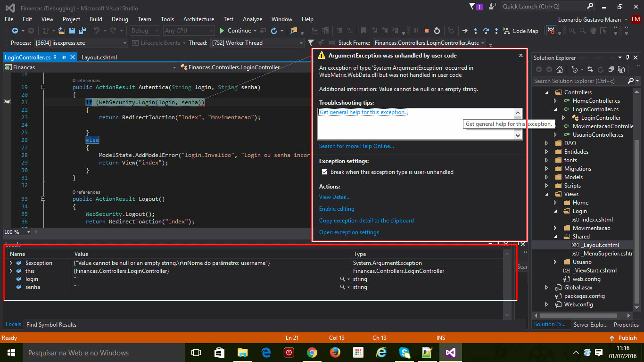Collapse the Logout method outline toggle
This screenshot has height=362, width=644.
point(43,199)
